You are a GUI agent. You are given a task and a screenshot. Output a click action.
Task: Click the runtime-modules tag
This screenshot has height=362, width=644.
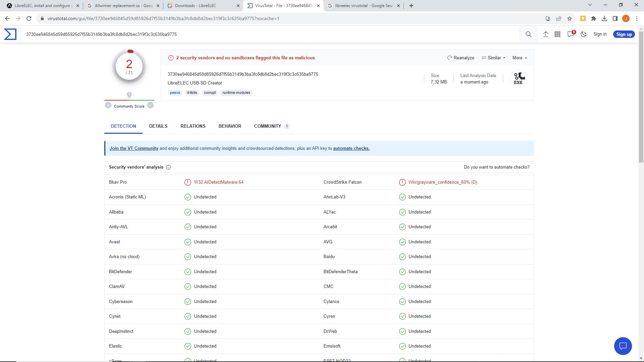point(236,93)
